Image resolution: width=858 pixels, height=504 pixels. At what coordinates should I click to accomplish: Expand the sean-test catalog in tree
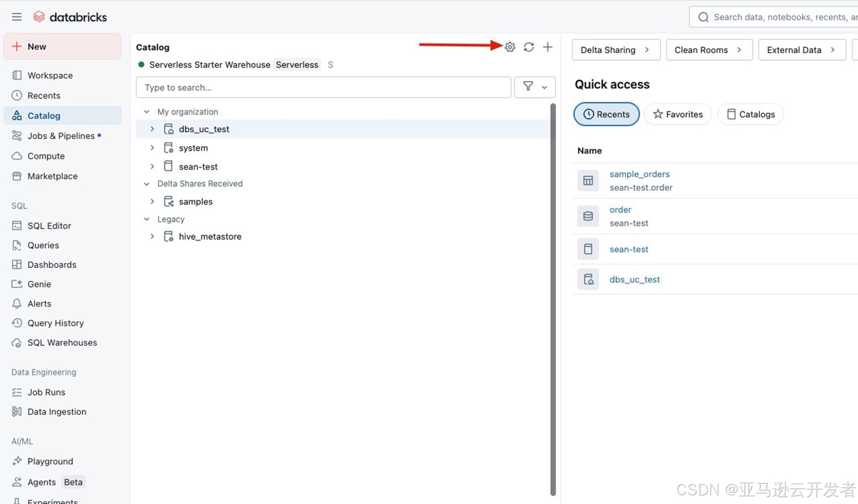click(152, 167)
